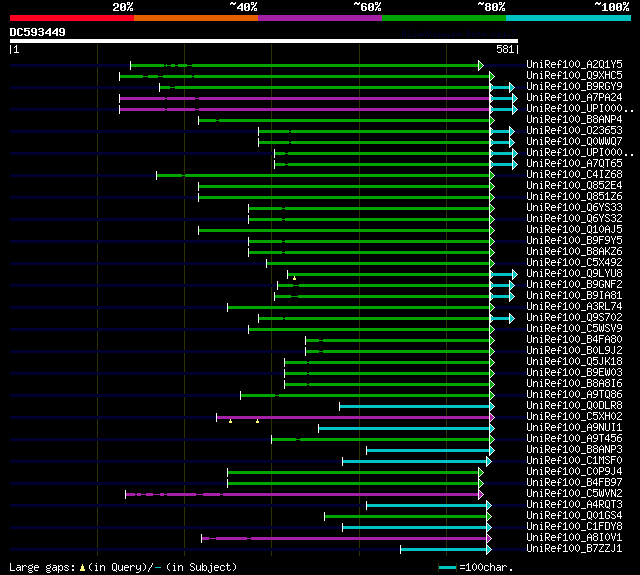
Task: Click the purple alignment bar in the C5WVN2 row
Action: [302, 495]
